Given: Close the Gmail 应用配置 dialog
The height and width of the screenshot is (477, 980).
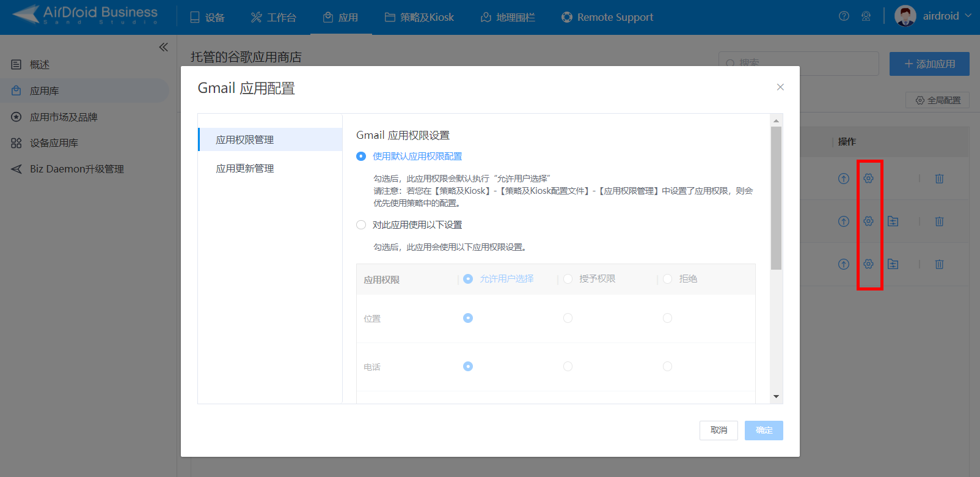Looking at the screenshot, I should [x=780, y=87].
